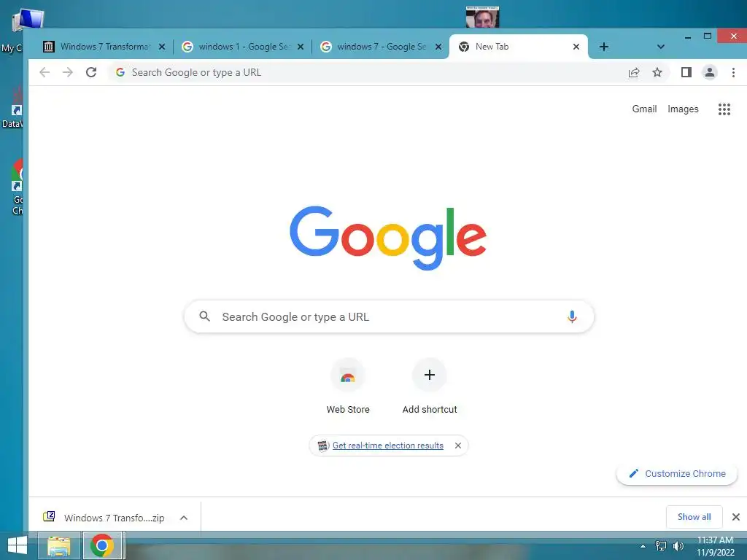Close the windows 7 search tab
The image size is (747, 560).
[x=438, y=47]
